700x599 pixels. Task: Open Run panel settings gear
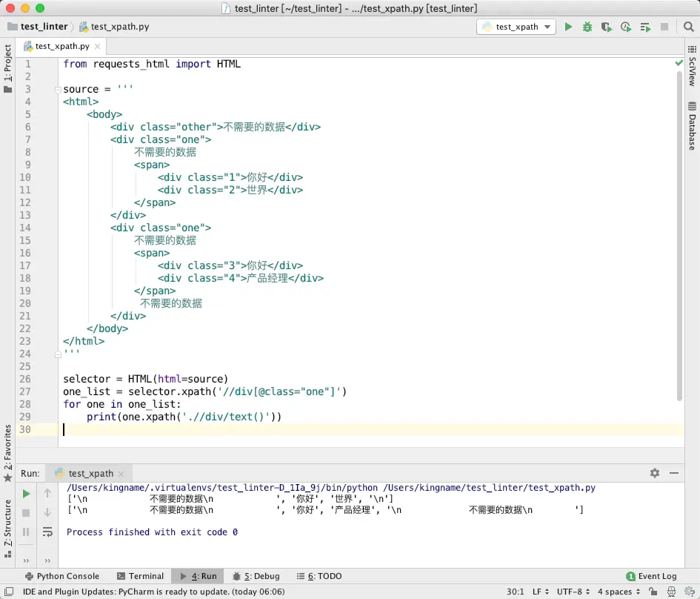click(655, 473)
